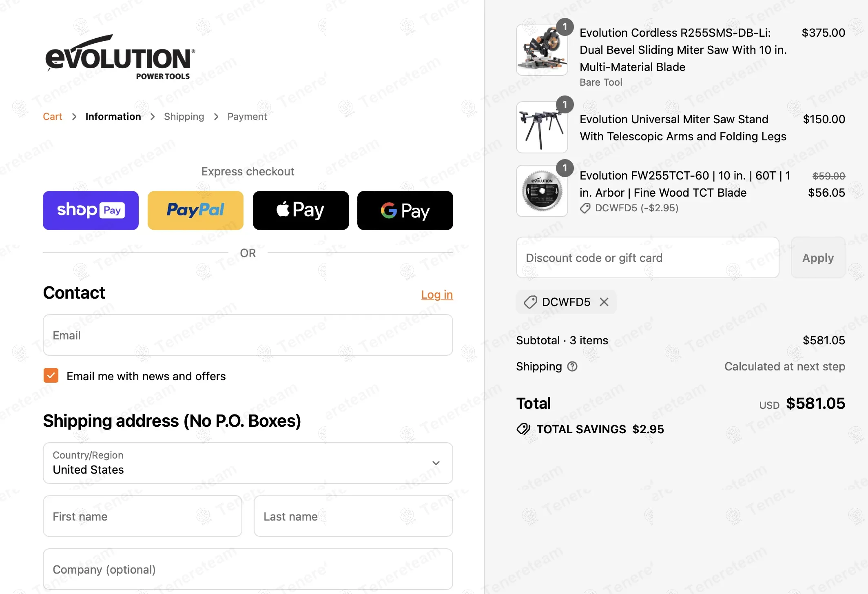Expand the Country/Region dropdown
The image size is (868, 594).
pyautogui.click(x=248, y=463)
